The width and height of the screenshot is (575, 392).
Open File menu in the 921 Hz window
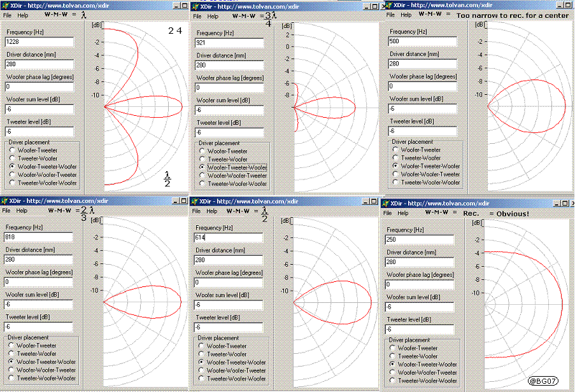point(197,17)
